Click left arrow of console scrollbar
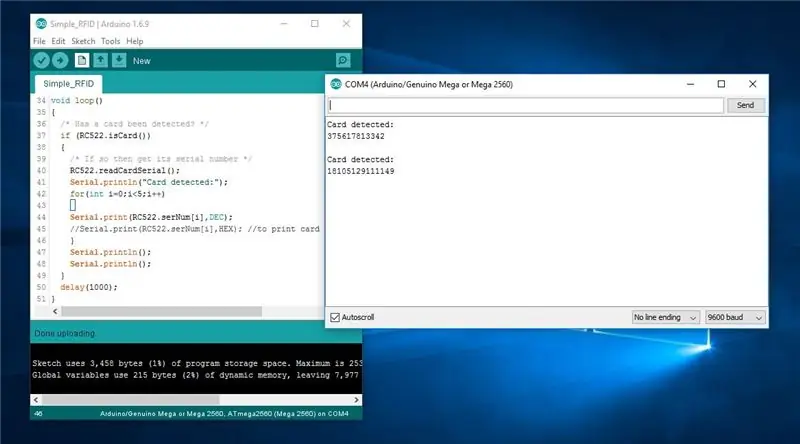800x444 pixels. pyautogui.click(x=36, y=400)
